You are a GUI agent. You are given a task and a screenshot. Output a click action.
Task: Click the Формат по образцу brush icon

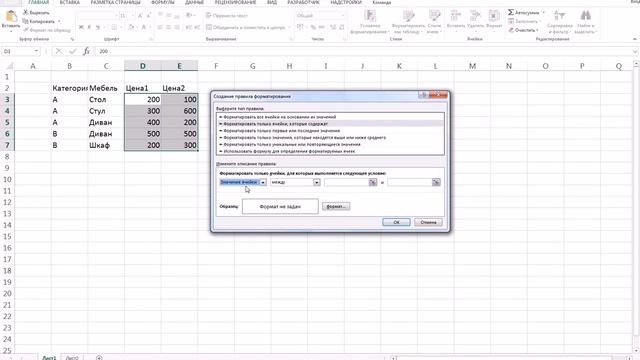coord(25,30)
